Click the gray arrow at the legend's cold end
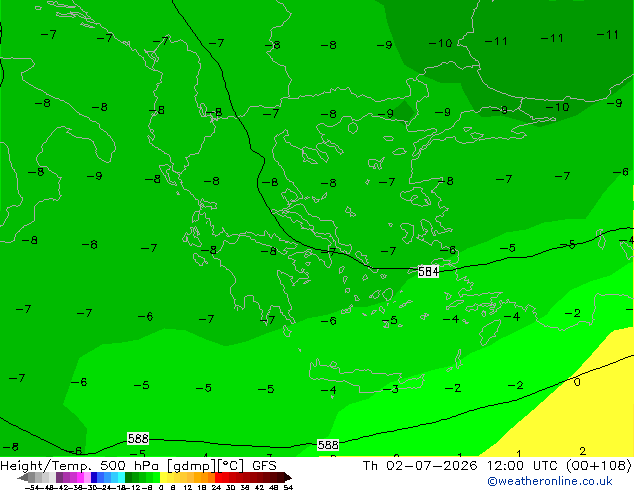This screenshot has width=634, height=490. point(23,478)
